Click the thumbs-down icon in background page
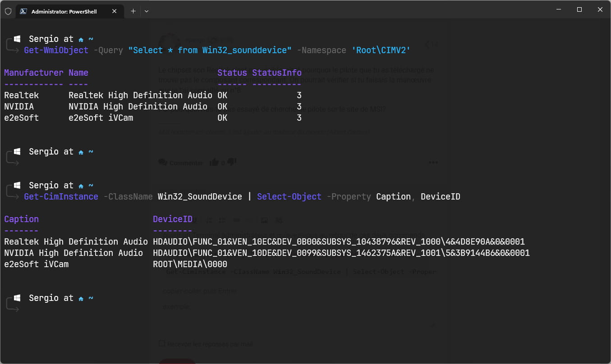 point(232,162)
